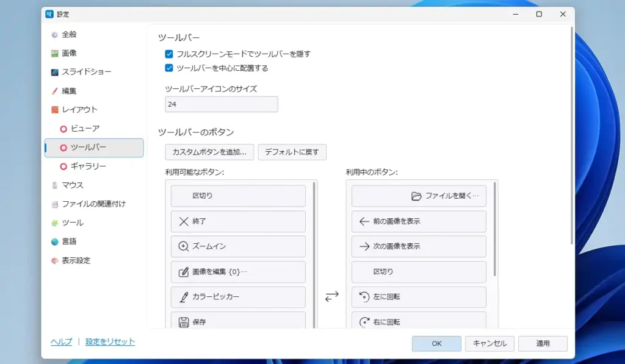Disable ツールバーを中心に配置する
The width and height of the screenshot is (625, 364).
click(x=169, y=68)
